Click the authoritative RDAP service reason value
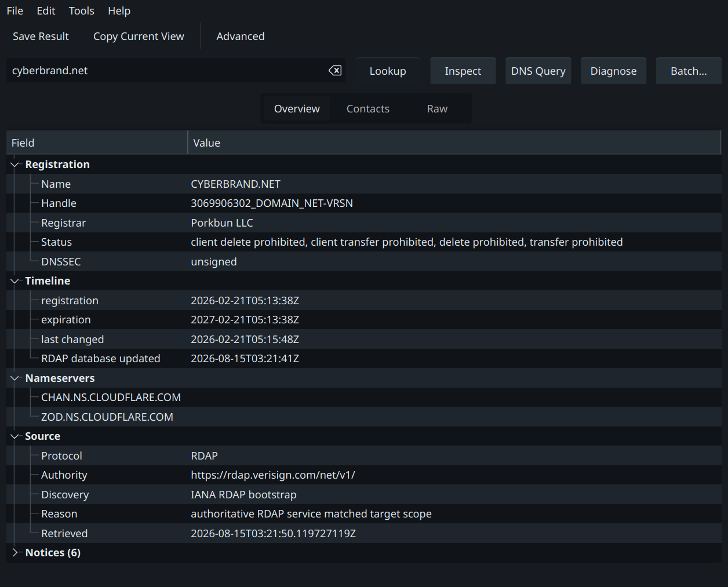This screenshot has width=728, height=587. 311,514
